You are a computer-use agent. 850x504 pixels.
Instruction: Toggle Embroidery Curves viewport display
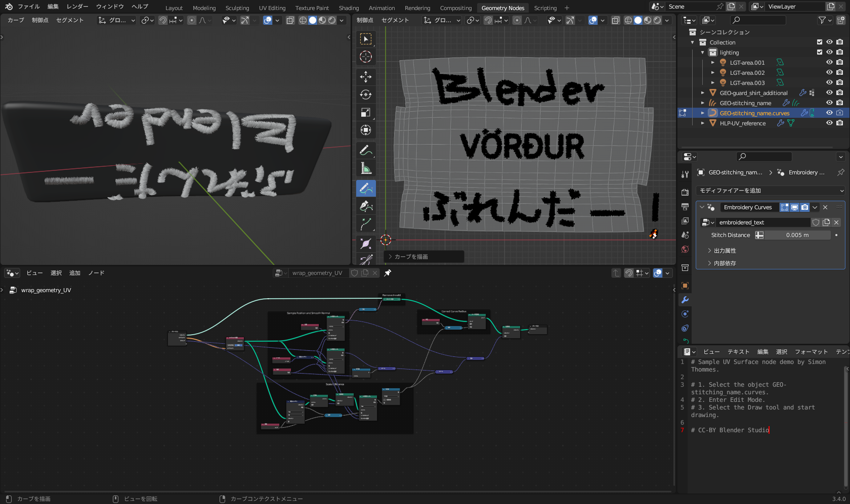tap(795, 207)
